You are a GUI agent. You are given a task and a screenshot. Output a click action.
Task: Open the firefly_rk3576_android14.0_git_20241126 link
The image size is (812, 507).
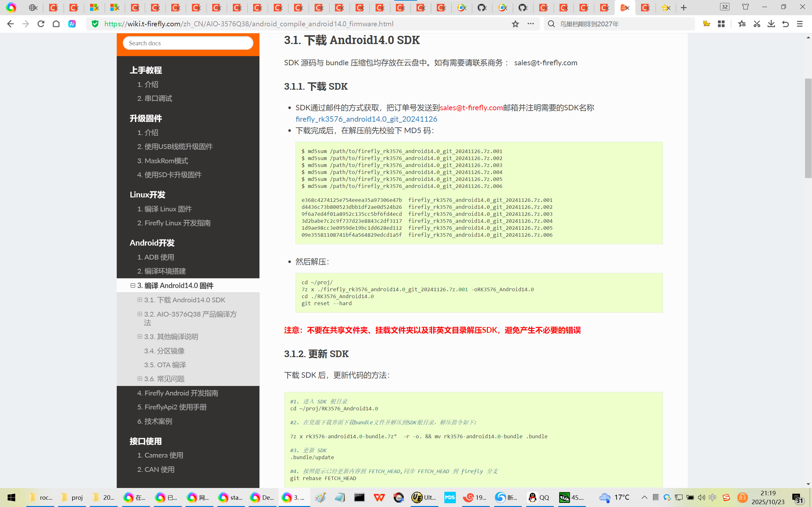pos(366,119)
